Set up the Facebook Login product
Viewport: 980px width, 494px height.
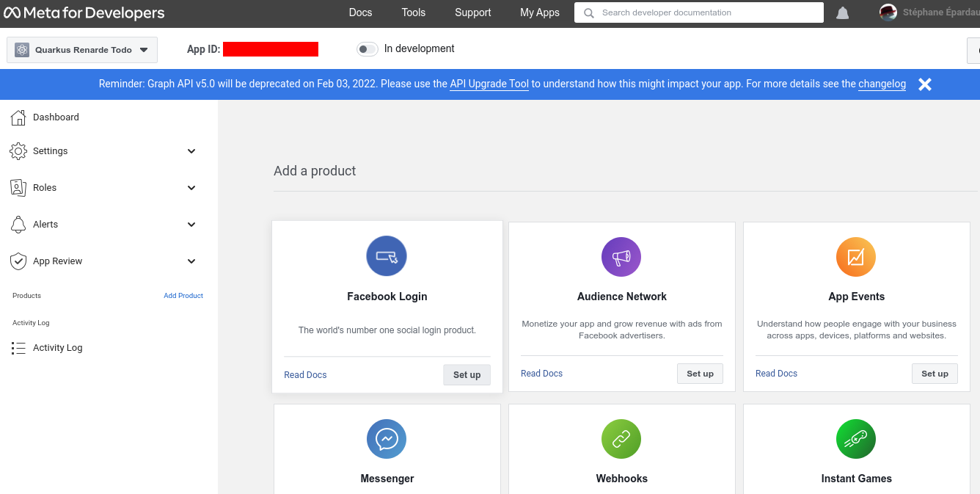click(x=467, y=374)
